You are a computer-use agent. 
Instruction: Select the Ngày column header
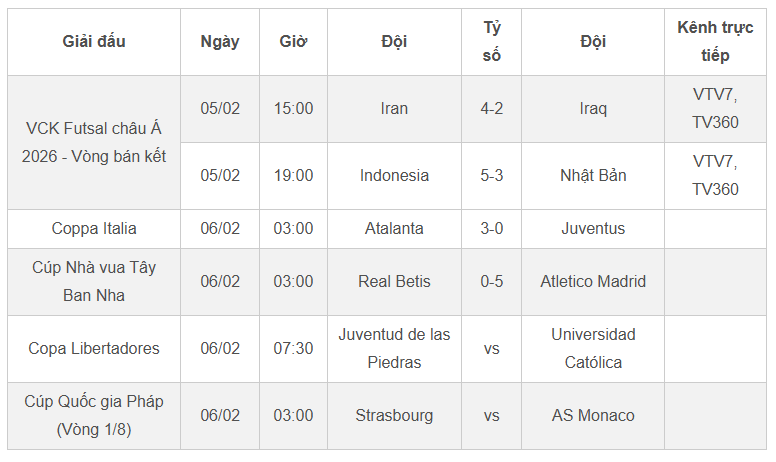(220, 42)
